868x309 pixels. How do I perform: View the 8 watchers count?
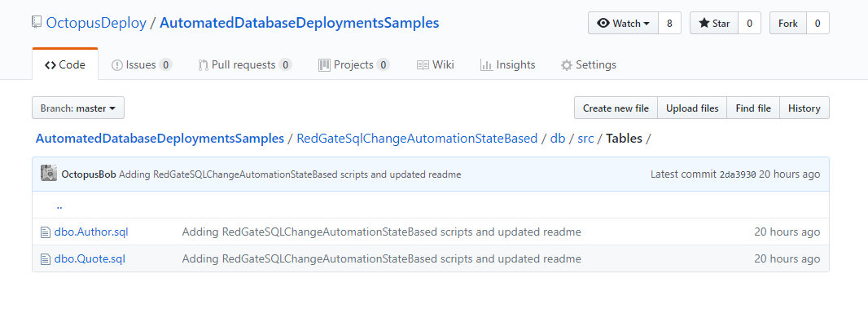pos(670,24)
